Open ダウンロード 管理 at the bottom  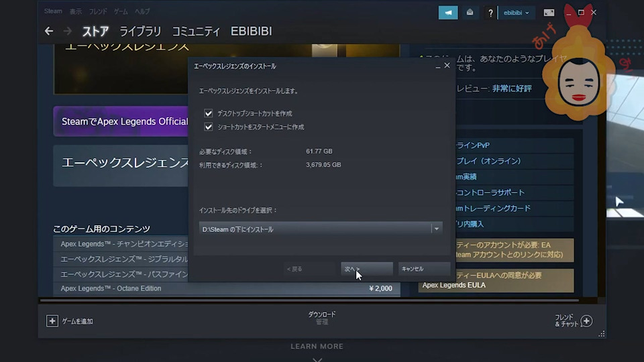click(321, 318)
